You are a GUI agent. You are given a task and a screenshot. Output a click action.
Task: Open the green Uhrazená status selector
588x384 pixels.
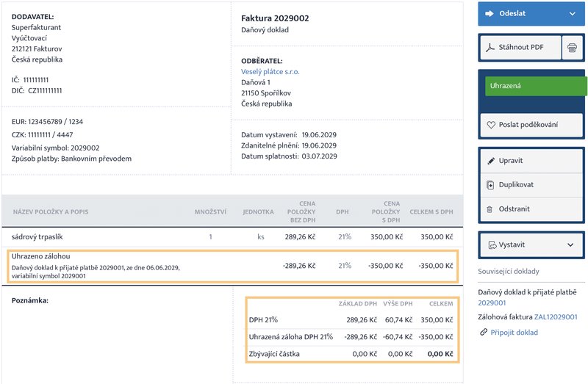point(535,86)
